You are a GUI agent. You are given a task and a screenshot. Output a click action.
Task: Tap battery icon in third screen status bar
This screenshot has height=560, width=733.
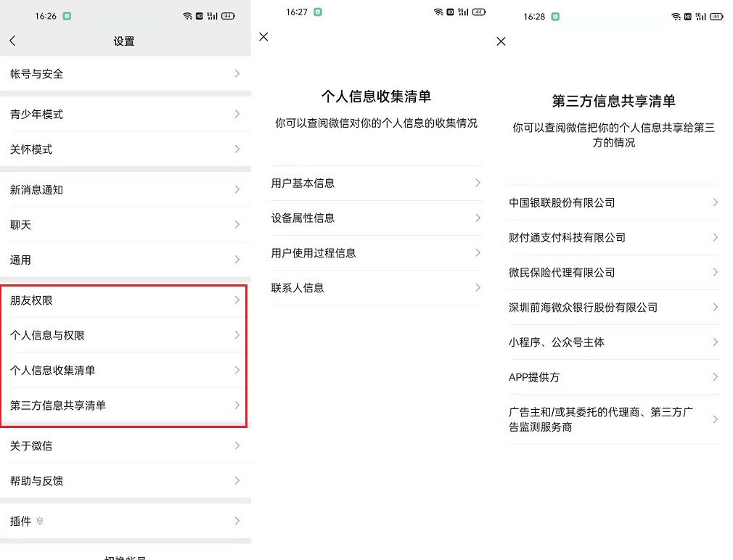click(x=716, y=17)
